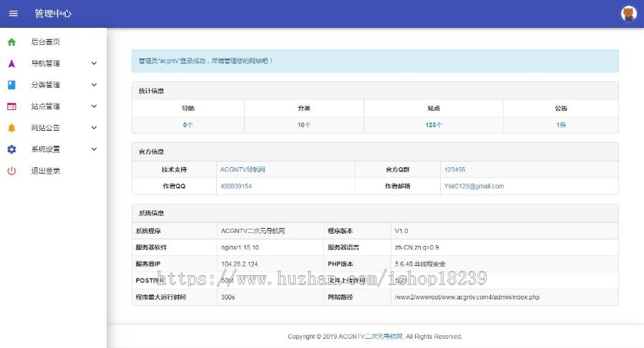This screenshot has height=348, width=644.
Task: Click the orange announcement bell icon
Action: click(x=11, y=128)
